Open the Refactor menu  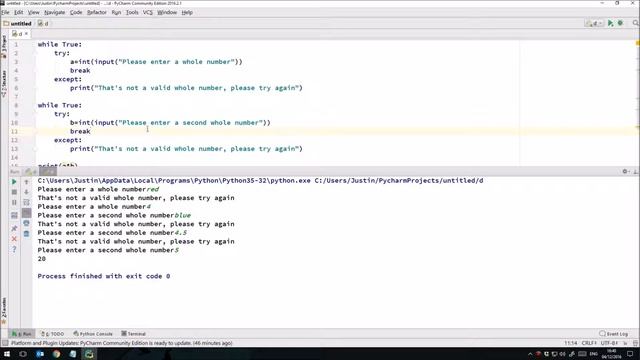pos(97,12)
